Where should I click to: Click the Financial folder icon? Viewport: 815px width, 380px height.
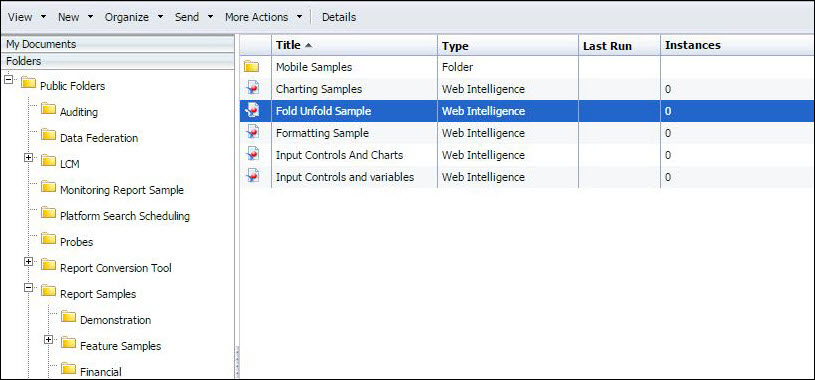pos(68,369)
